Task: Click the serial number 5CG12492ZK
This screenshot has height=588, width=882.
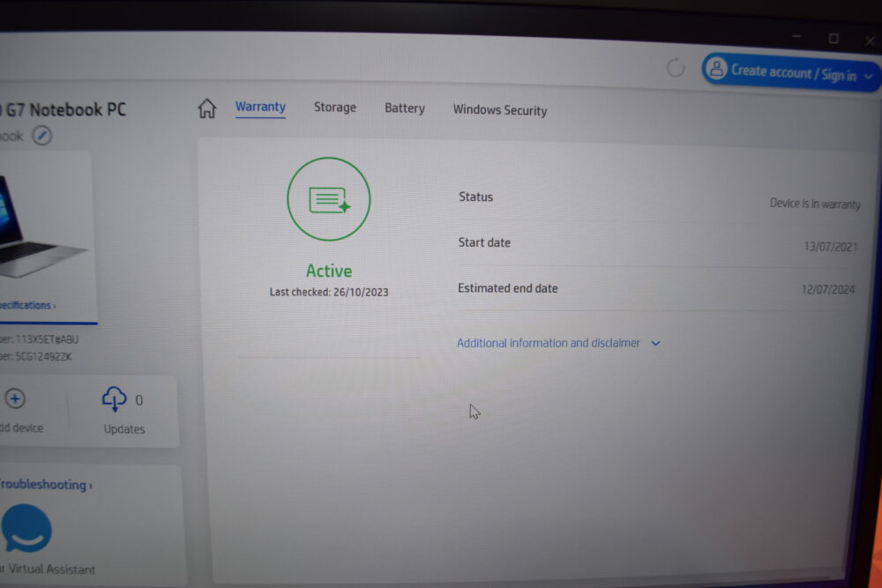Action: [44, 356]
